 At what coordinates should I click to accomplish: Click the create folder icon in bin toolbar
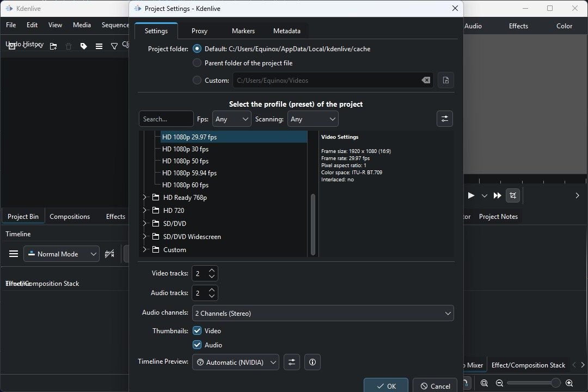[x=53, y=46]
